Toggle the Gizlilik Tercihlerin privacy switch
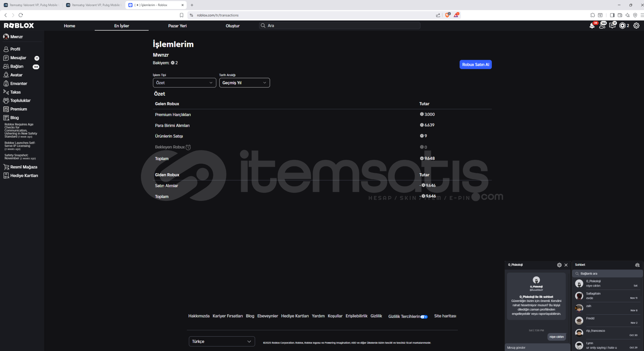 pos(424,317)
